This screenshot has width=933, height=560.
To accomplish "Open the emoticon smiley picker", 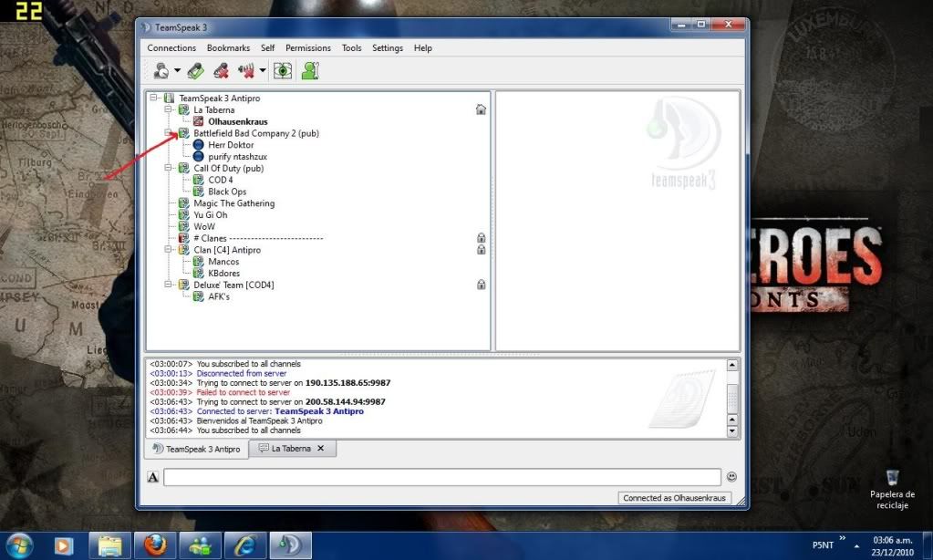I will (731, 477).
